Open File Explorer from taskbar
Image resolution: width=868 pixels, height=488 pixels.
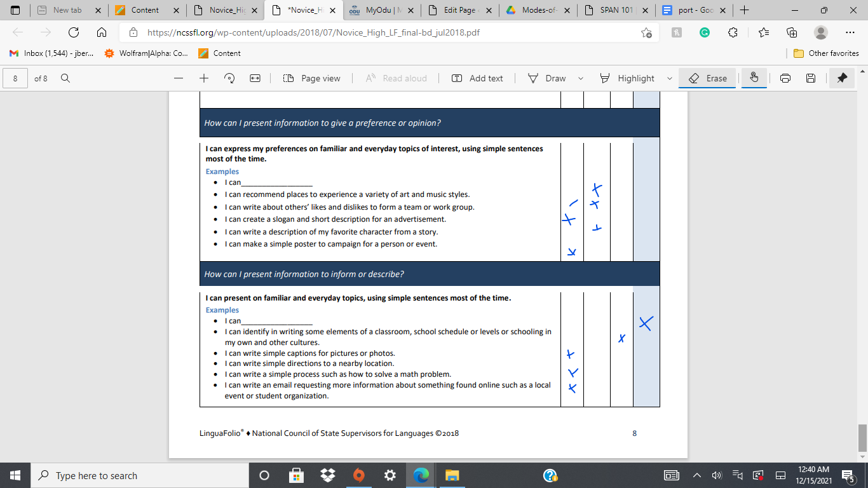tap(452, 475)
